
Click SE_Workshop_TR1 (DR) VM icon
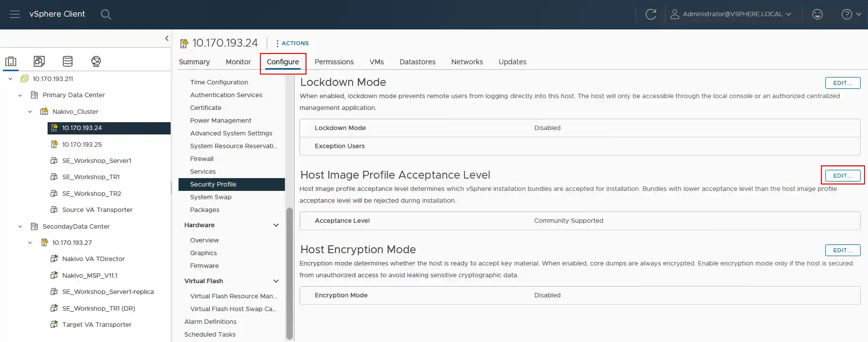point(54,308)
